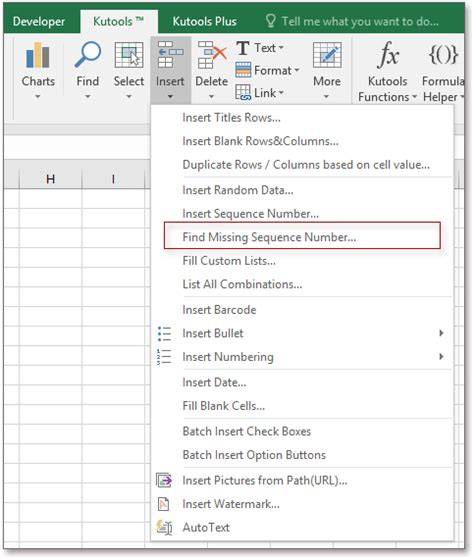Click the Insert rows icon
Screen dimensions: 474x559
[x=170, y=55]
